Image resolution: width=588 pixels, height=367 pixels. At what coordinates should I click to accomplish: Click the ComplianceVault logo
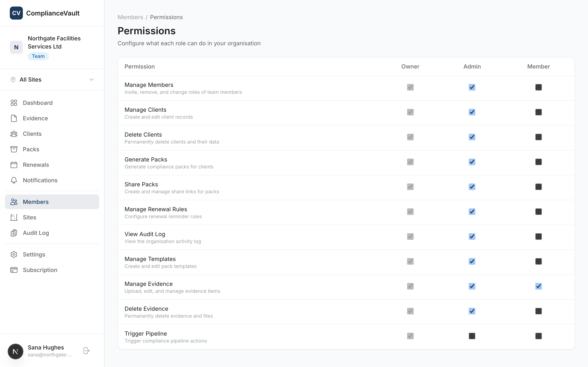pyautogui.click(x=45, y=13)
